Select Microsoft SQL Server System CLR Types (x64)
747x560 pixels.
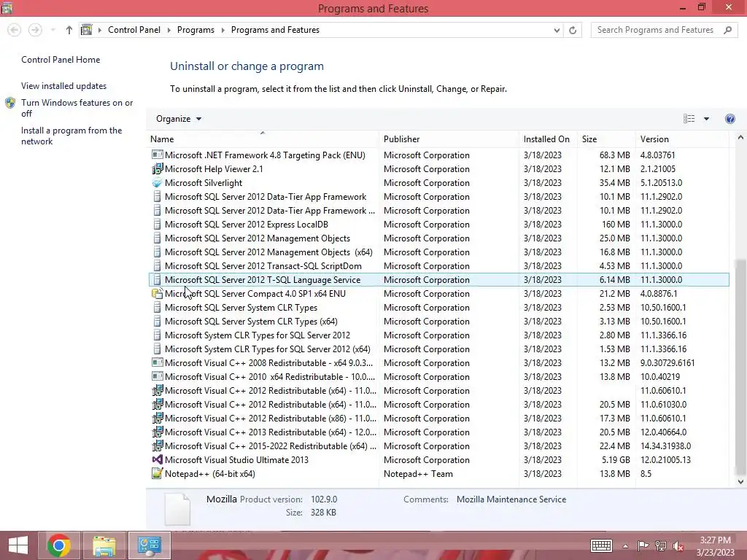[x=438, y=322]
